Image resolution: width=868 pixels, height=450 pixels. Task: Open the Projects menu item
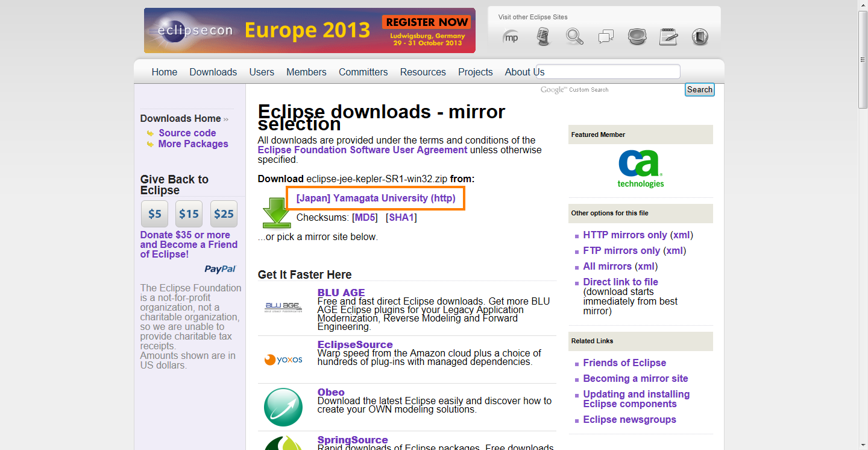tap(476, 72)
